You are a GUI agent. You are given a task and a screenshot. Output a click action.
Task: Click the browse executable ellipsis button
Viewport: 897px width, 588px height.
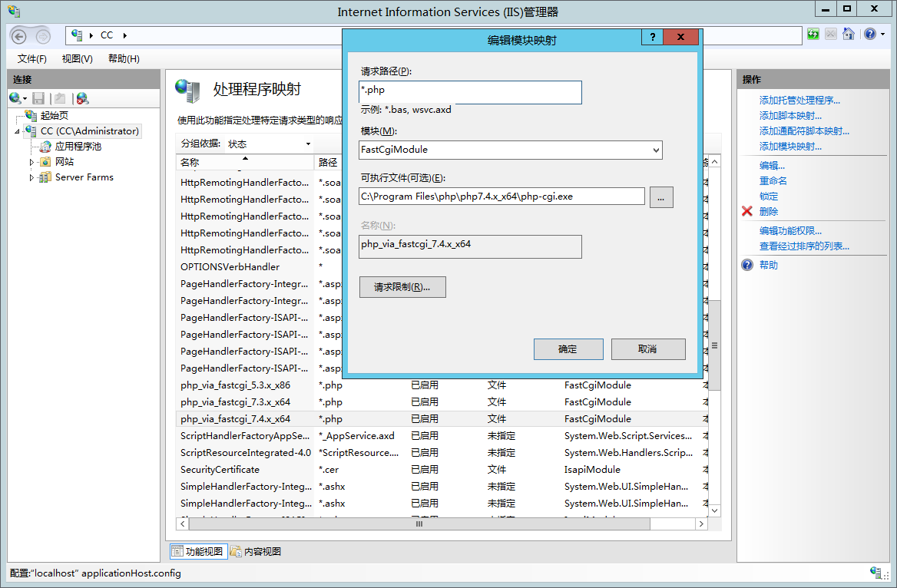point(661,197)
